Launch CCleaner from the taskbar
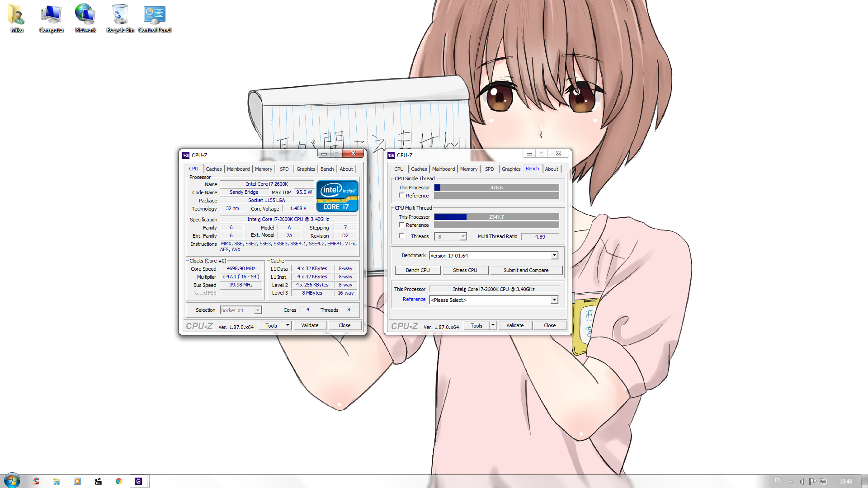This screenshot has height=488, width=868. click(36, 481)
